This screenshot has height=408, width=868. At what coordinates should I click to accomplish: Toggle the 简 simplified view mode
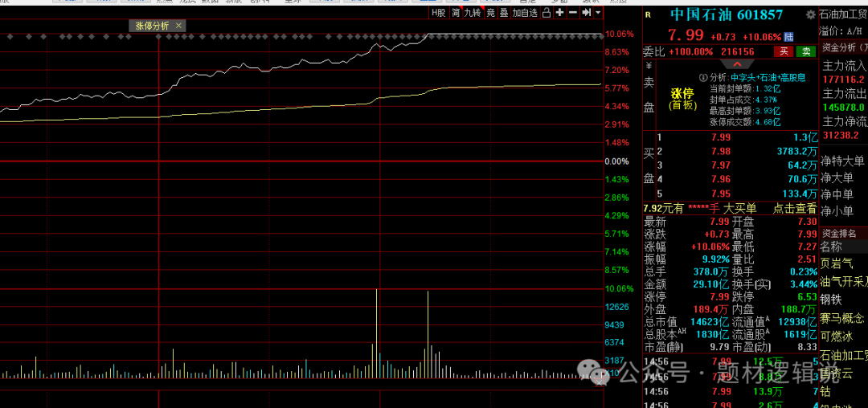click(x=456, y=13)
